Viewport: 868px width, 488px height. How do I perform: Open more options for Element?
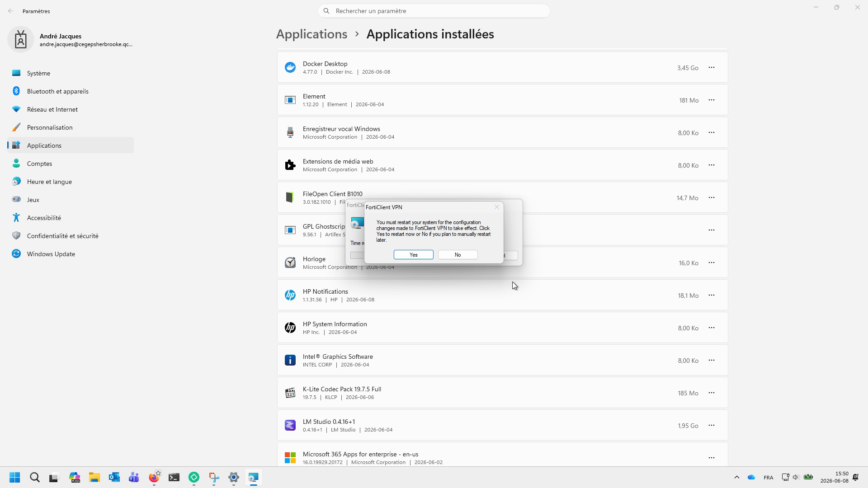[x=712, y=100]
